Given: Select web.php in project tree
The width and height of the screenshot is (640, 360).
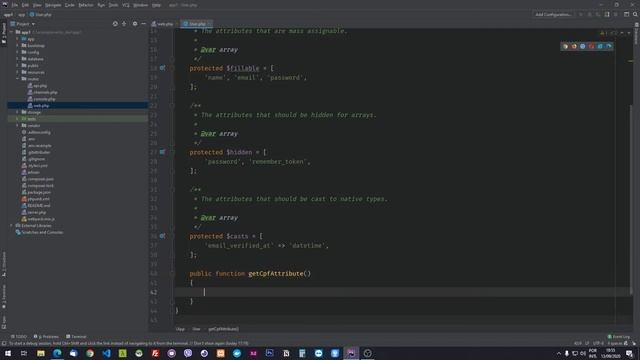Looking at the screenshot, I should pos(78,106).
